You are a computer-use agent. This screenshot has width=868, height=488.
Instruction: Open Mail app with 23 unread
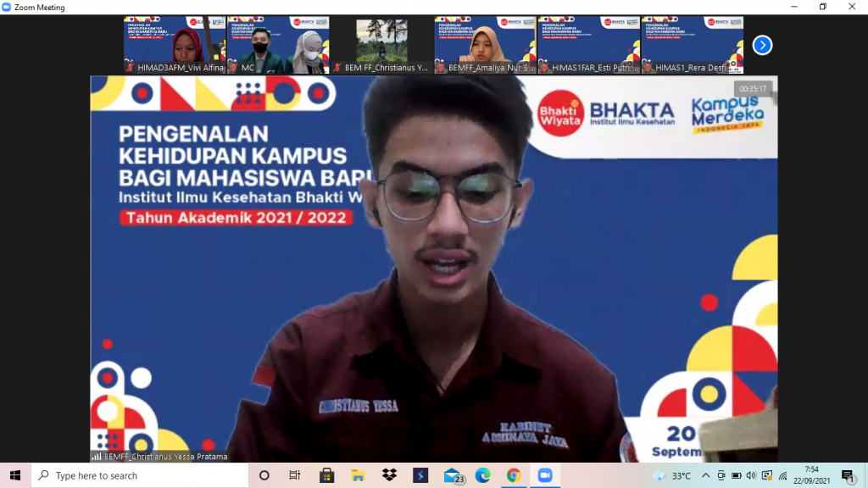pyautogui.click(x=453, y=476)
